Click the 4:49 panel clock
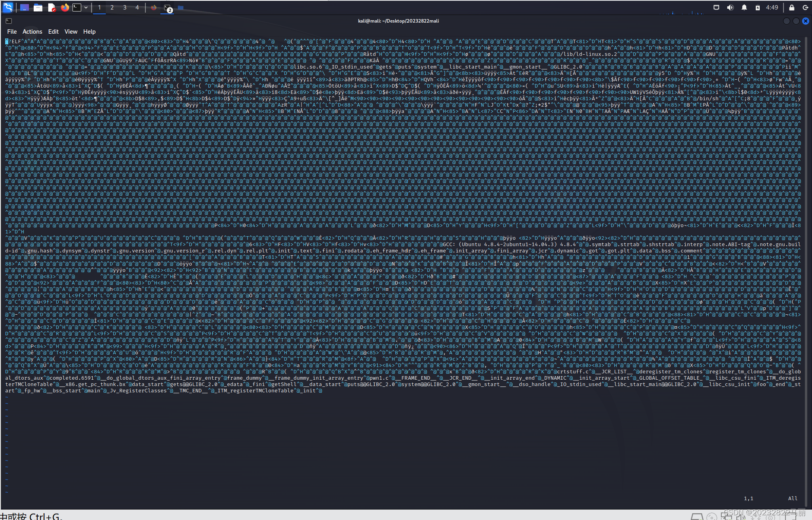This screenshot has width=812, height=520. tap(772, 7)
